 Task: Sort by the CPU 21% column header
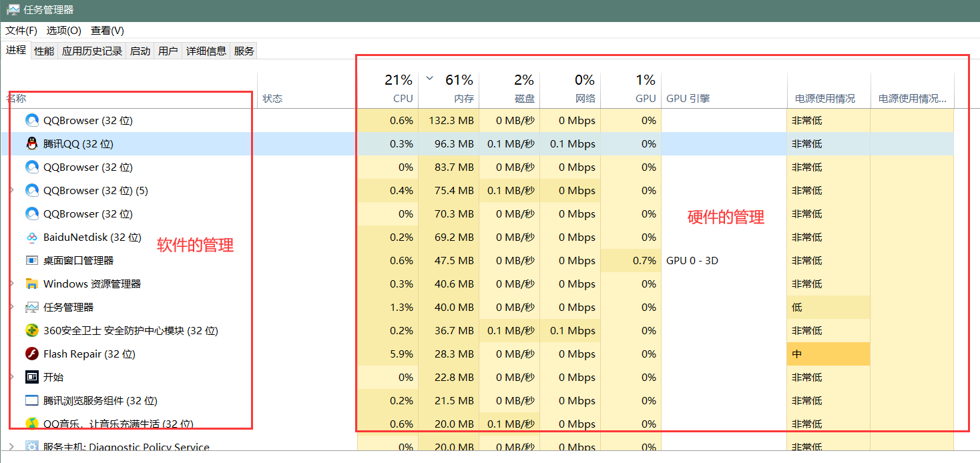[x=388, y=89]
